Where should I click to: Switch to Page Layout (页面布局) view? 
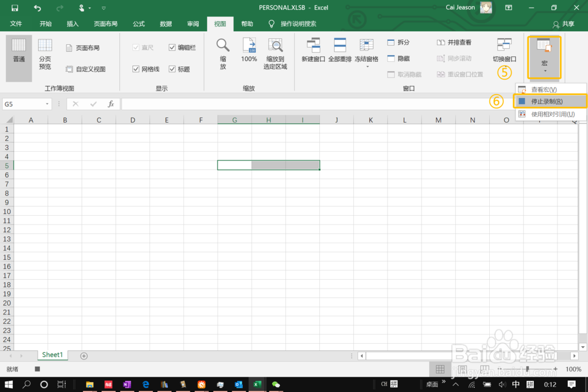point(82,48)
